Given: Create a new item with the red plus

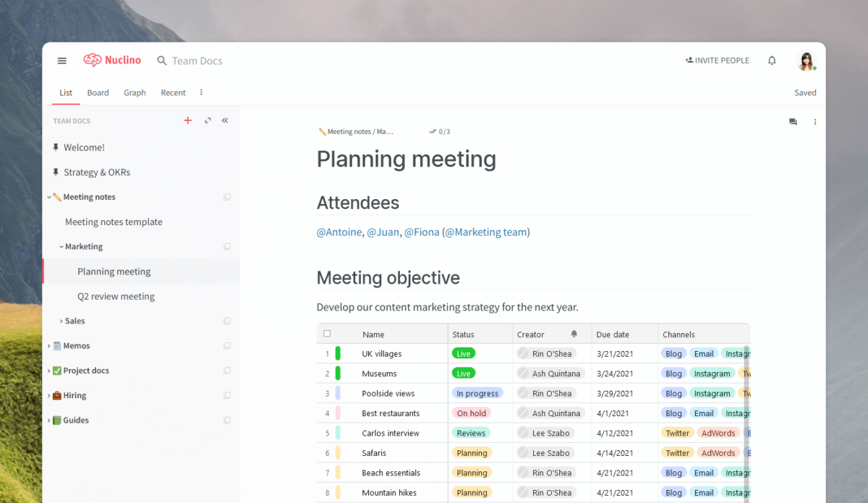Looking at the screenshot, I should [x=188, y=120].
